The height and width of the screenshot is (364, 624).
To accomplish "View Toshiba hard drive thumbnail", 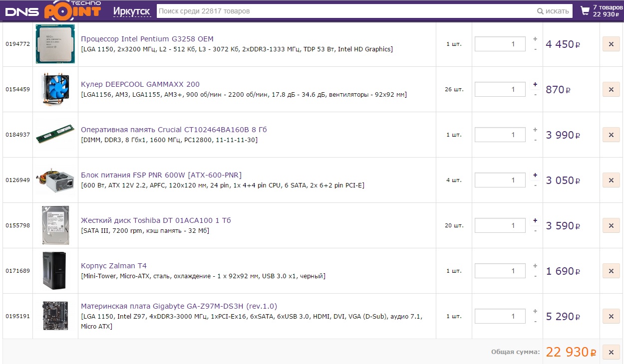I will pos(55,225).
